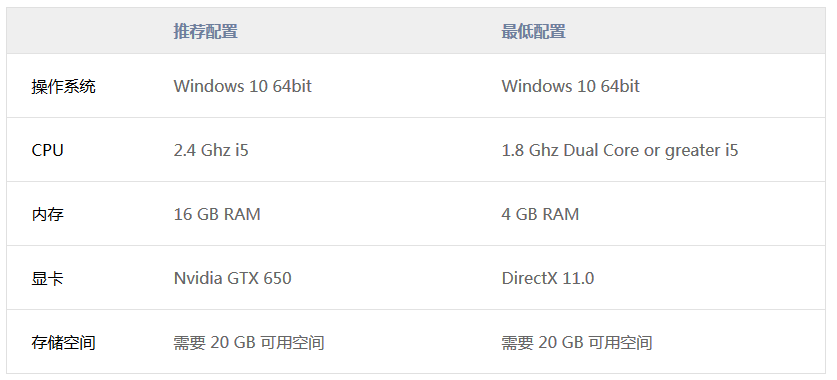Click the 最低配置 column header

click(x=533, y=31)
